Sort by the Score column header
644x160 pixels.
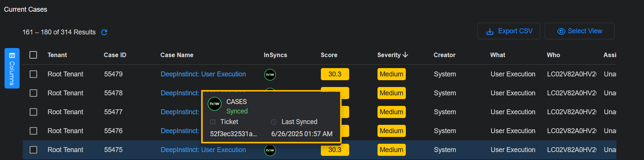coord(329,55)
